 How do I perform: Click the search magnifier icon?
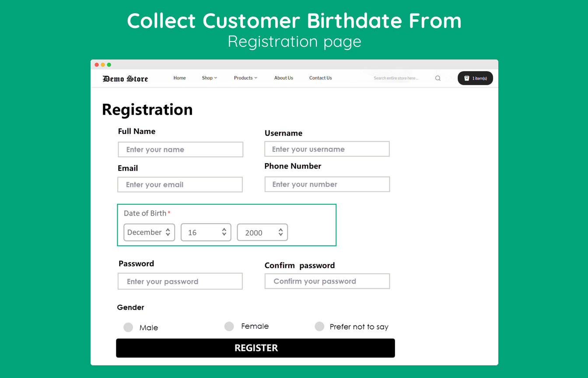437,78
